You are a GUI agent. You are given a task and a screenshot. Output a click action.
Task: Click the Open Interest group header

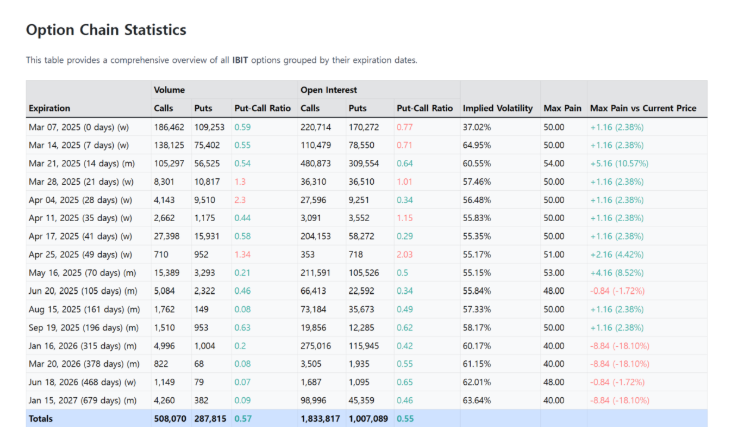pos(329,90)
